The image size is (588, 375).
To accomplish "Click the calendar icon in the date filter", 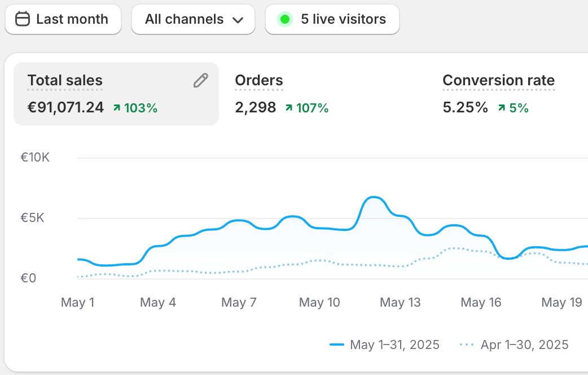I will 22,19.
